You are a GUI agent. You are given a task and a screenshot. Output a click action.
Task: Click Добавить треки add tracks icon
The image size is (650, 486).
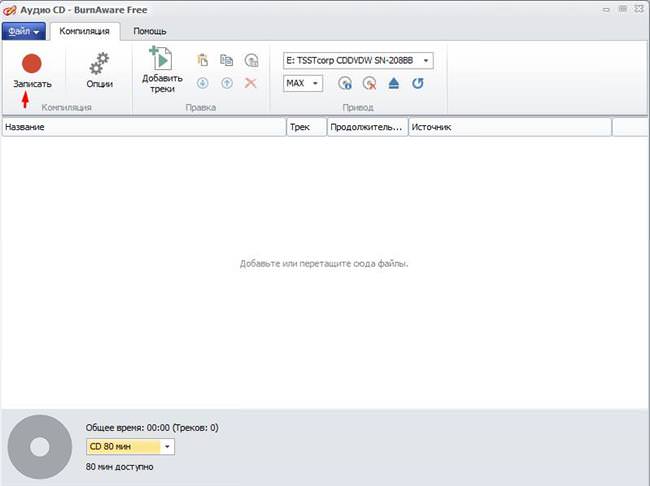coord(162,70)
